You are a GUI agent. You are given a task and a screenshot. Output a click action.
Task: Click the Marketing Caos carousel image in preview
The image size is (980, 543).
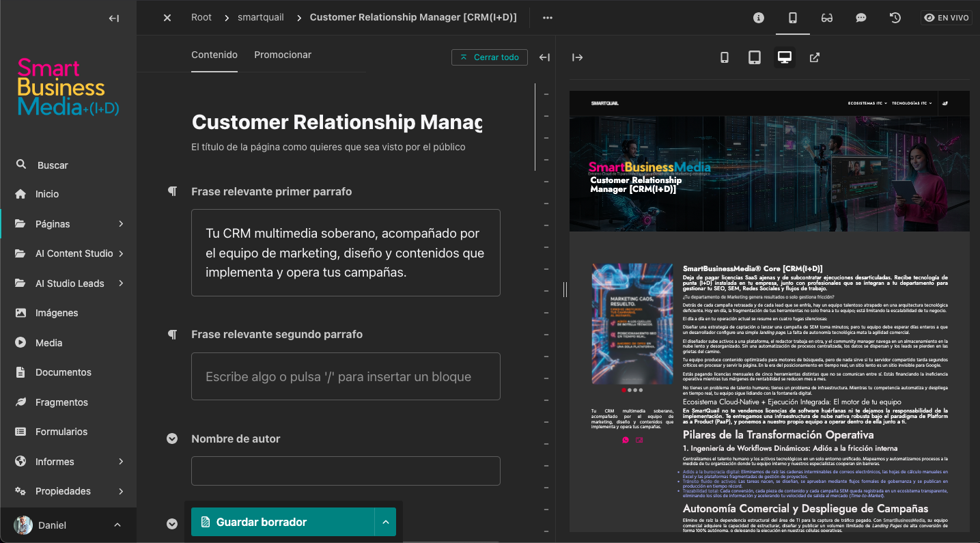coord(632,323)
